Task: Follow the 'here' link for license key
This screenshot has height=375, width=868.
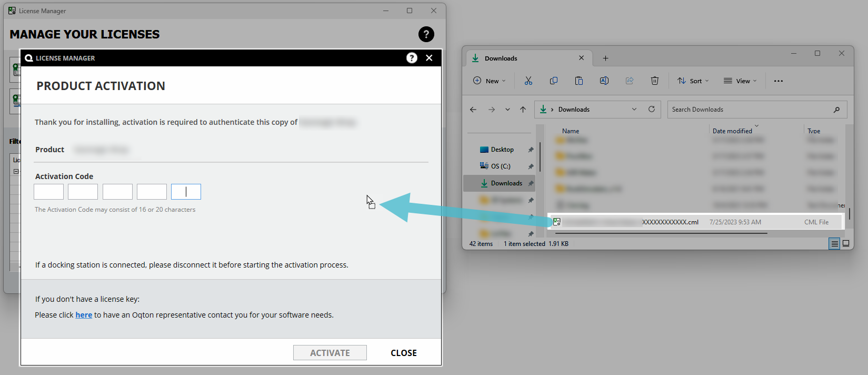Action: coord(84,315)
